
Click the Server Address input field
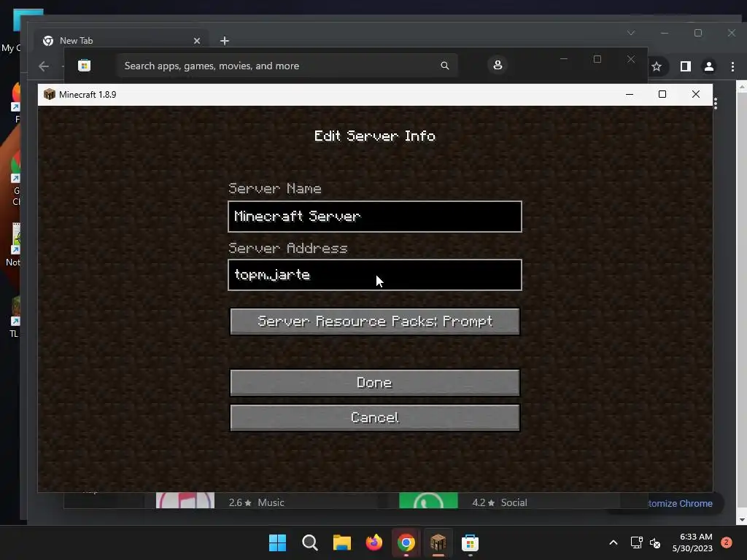374,275
